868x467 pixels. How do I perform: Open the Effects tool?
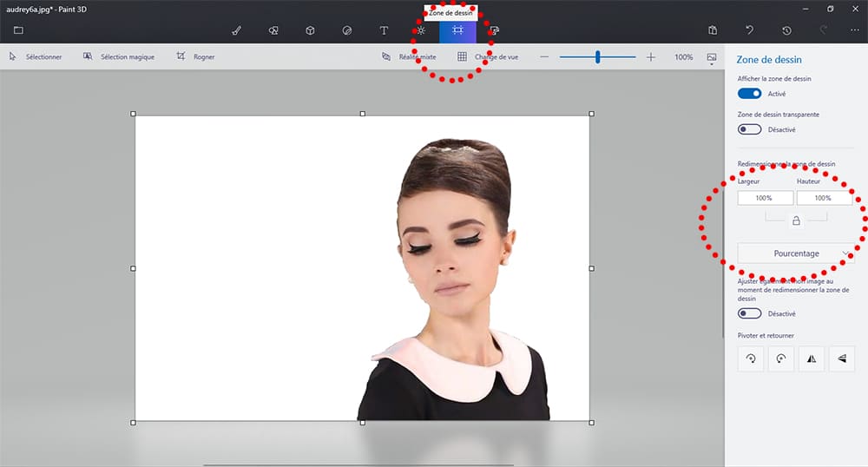click(x=421, y=30)
